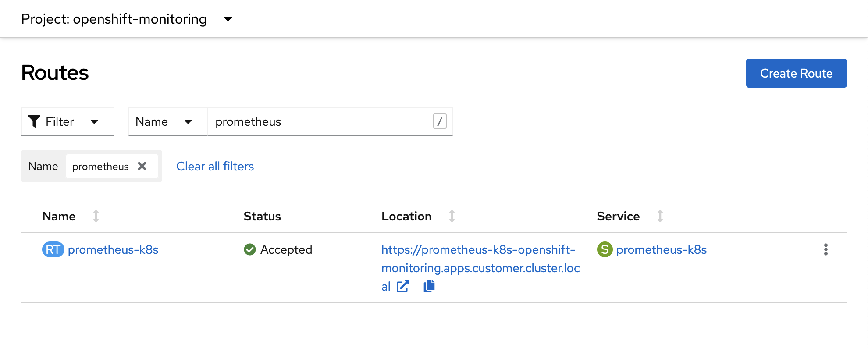Copy route location with clipboard icon
This screenshot has width=868, height=348.
429,286
